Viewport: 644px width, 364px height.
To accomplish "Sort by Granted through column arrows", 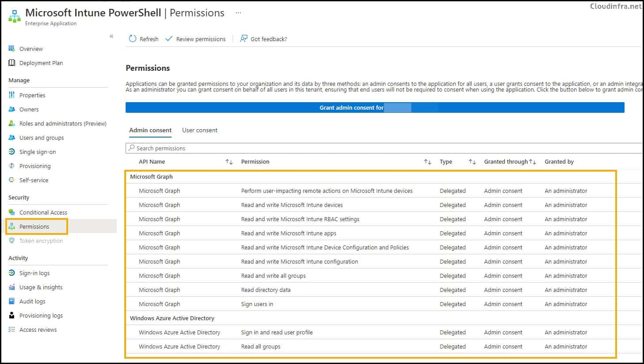I will click(533, 162).
